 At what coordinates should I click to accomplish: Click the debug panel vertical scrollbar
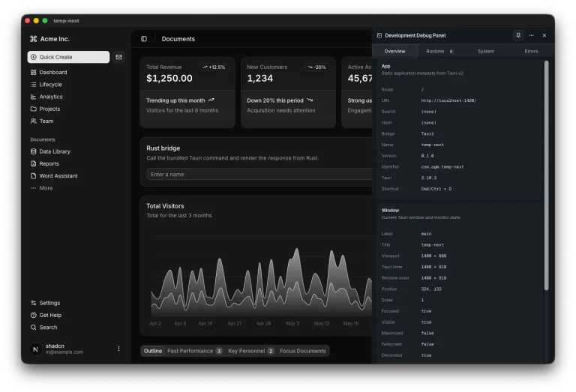pyautogui.click(x=546, y=175)
